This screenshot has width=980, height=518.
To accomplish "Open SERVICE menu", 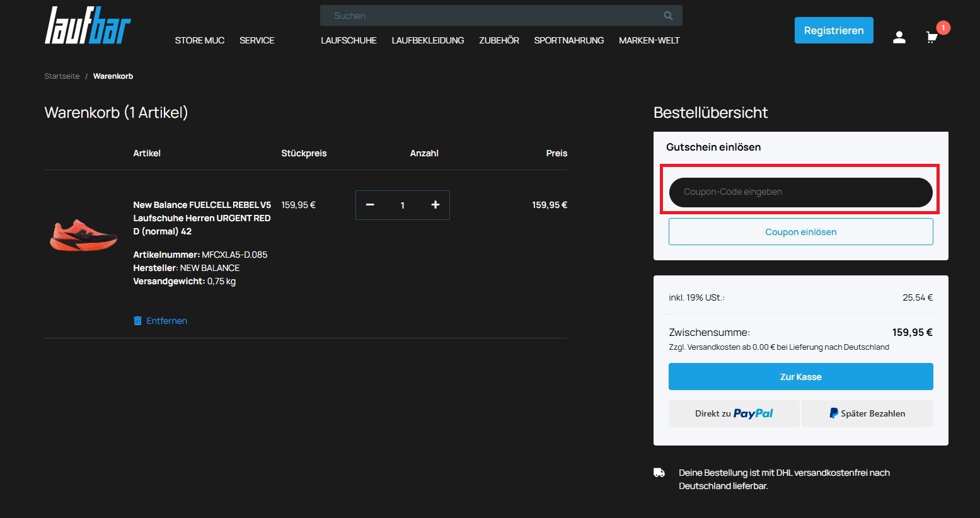I will tap(257, 40).
